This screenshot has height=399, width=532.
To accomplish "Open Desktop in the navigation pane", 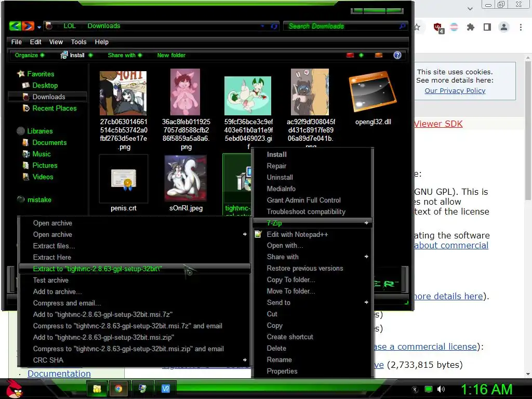I will tap(45, 85).
